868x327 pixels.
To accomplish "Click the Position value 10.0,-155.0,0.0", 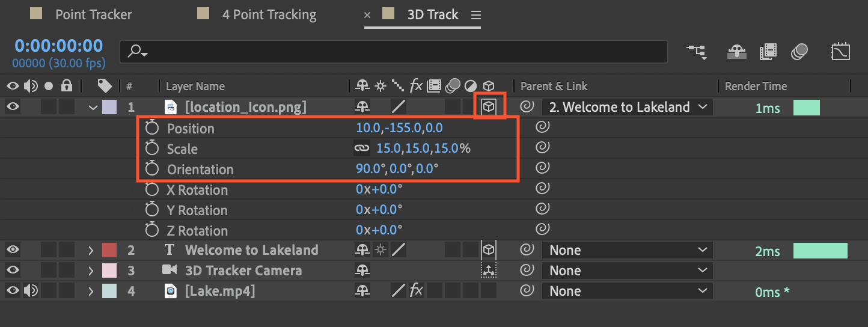I will pos(400,128).
